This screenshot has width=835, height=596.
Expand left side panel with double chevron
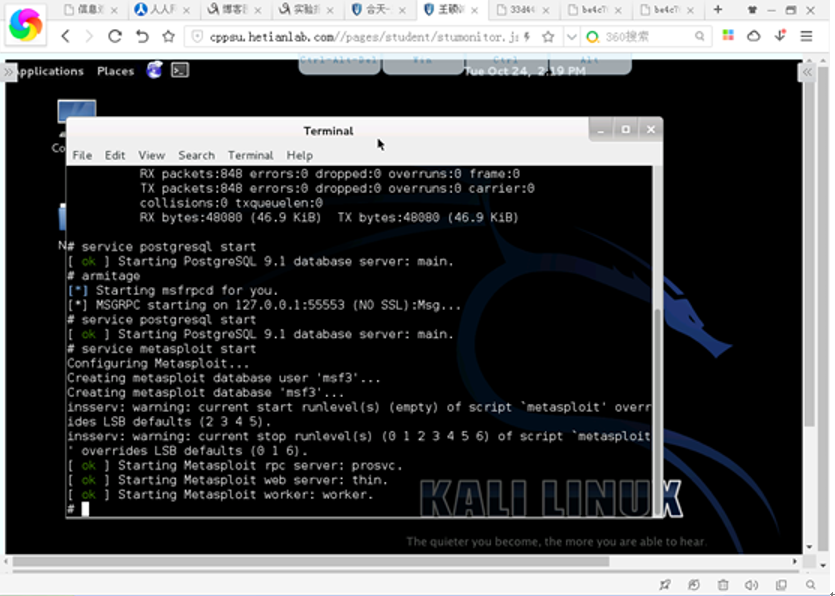pos(8,71)
